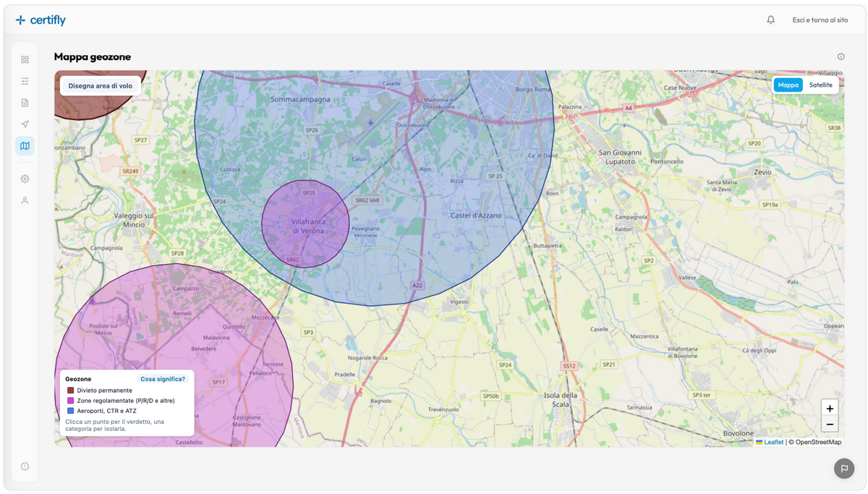Open notifications with the bell icon
This screenshot has width=868, height=494.
770,20
